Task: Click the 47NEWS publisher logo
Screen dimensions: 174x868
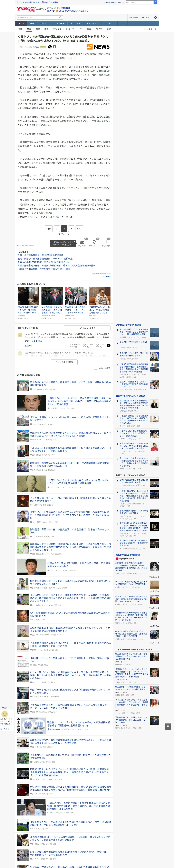Action: pyautogui.click(x=98, y=47)
